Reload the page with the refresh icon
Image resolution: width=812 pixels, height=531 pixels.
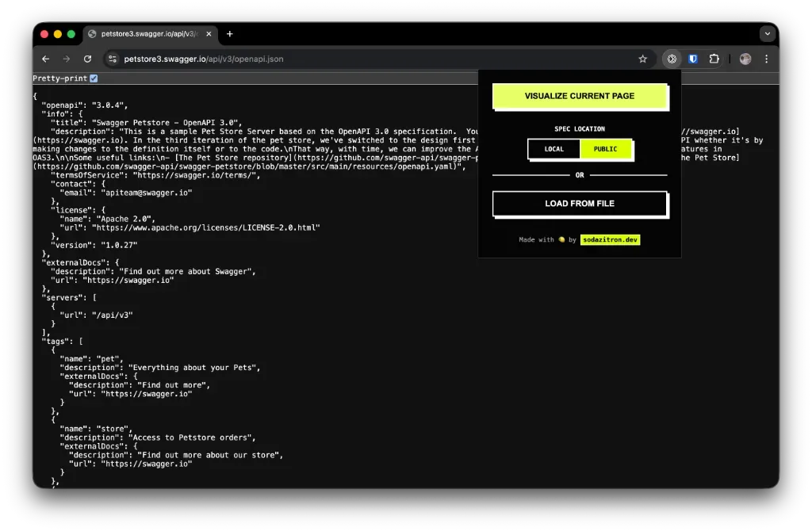87,59
